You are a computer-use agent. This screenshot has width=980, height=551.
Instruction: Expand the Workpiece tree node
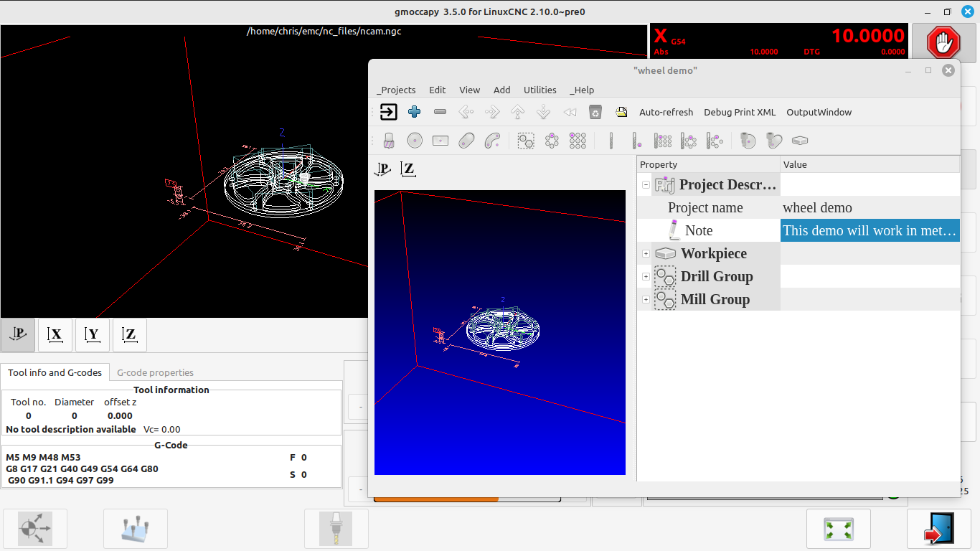(646, 253)
